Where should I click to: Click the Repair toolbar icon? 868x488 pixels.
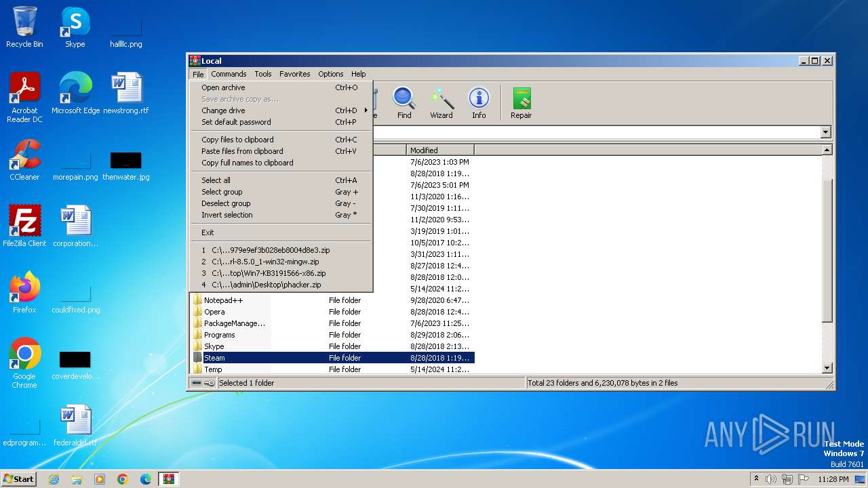(x=521, y=103)
